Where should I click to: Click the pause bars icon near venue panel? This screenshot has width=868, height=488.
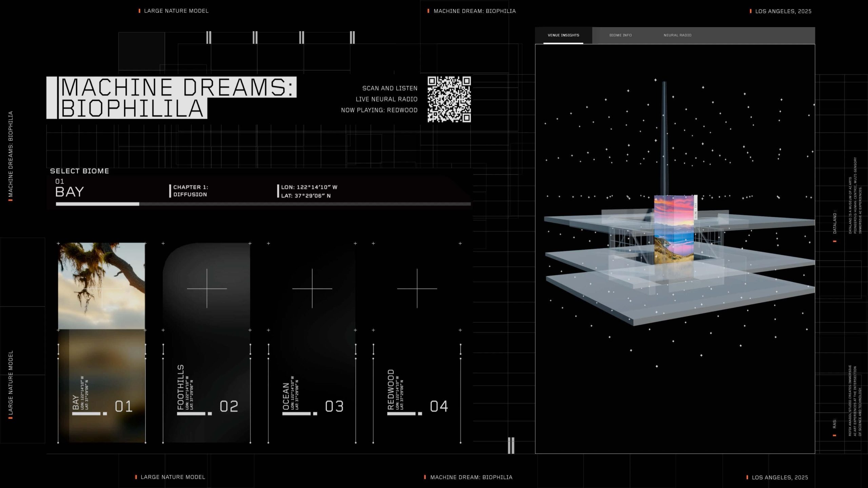[x=511, y=445]
